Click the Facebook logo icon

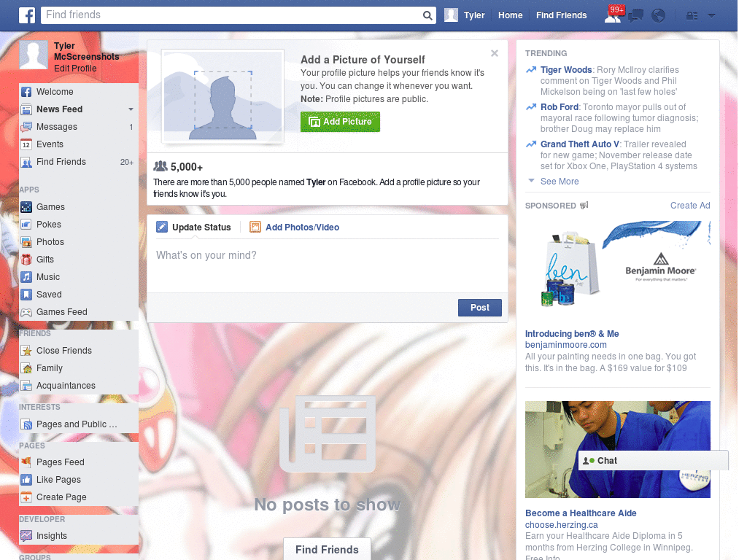tap(27, 15)
